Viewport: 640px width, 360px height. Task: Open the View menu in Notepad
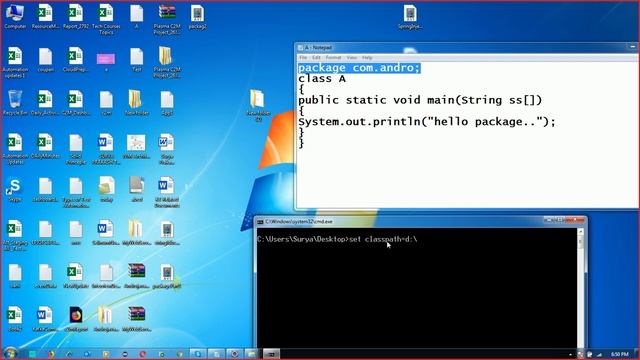click(351, 58)
